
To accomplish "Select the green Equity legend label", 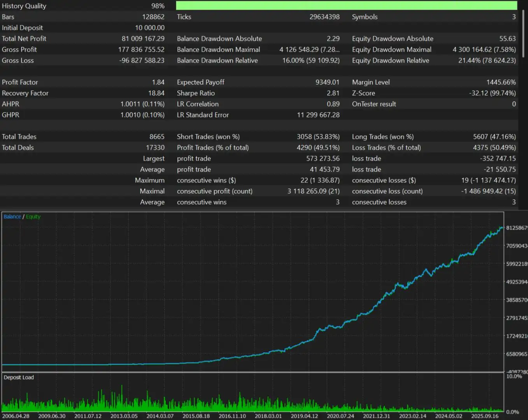I will (x=33, y=217).
